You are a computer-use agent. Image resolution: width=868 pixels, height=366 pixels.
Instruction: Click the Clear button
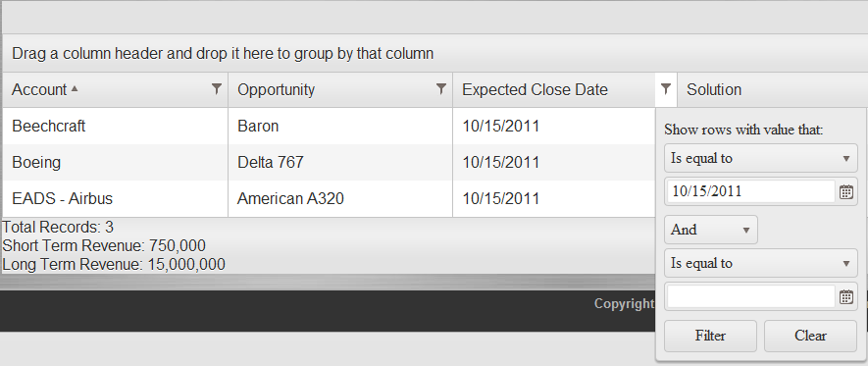[810, 336]
